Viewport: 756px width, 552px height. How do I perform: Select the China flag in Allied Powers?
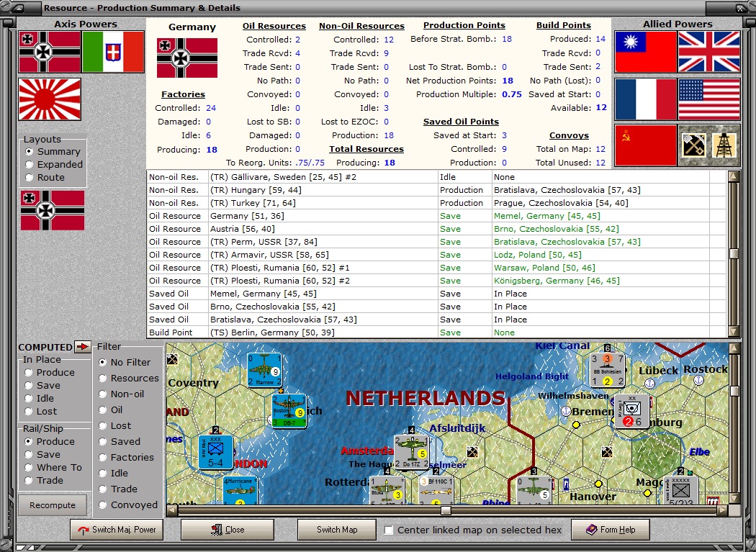(646, 52)
